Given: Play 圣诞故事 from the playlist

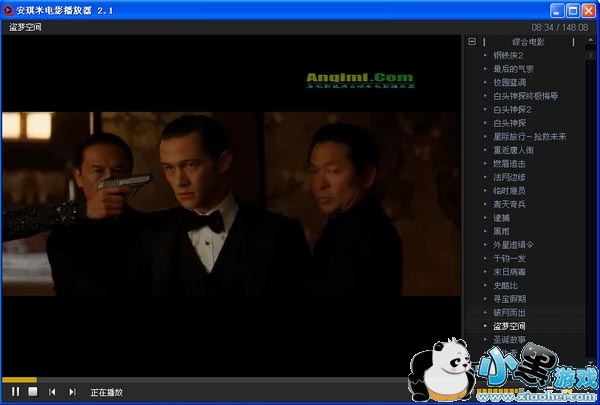Looking at the screenshot, I should (509, 340).
